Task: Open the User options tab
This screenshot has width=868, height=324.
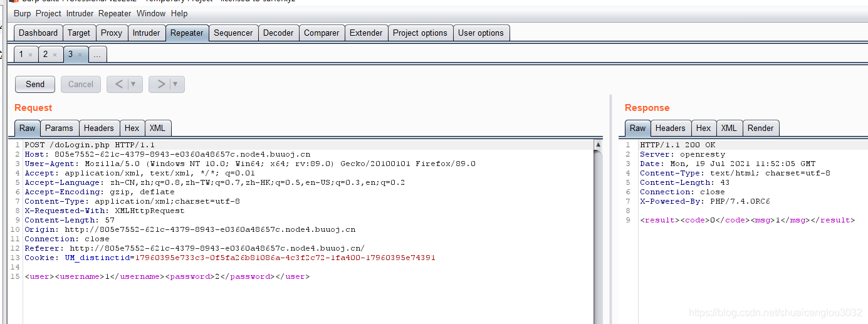Action: coord(481,33)
